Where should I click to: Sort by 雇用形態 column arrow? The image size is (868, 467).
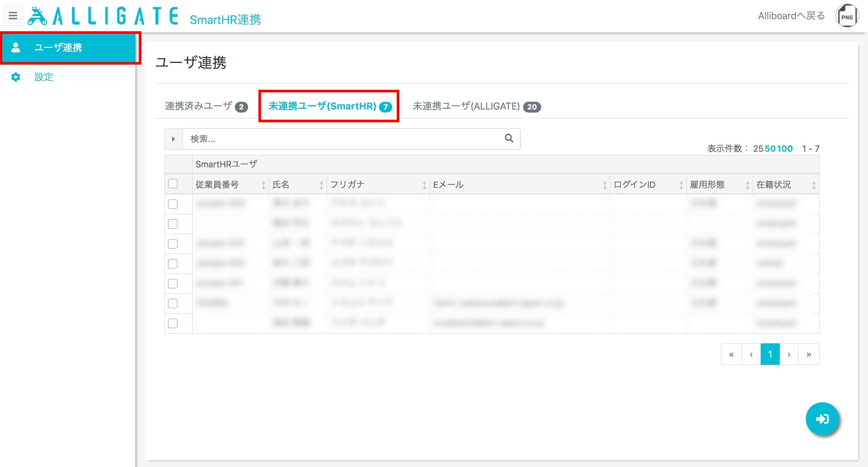click(747, 185)
